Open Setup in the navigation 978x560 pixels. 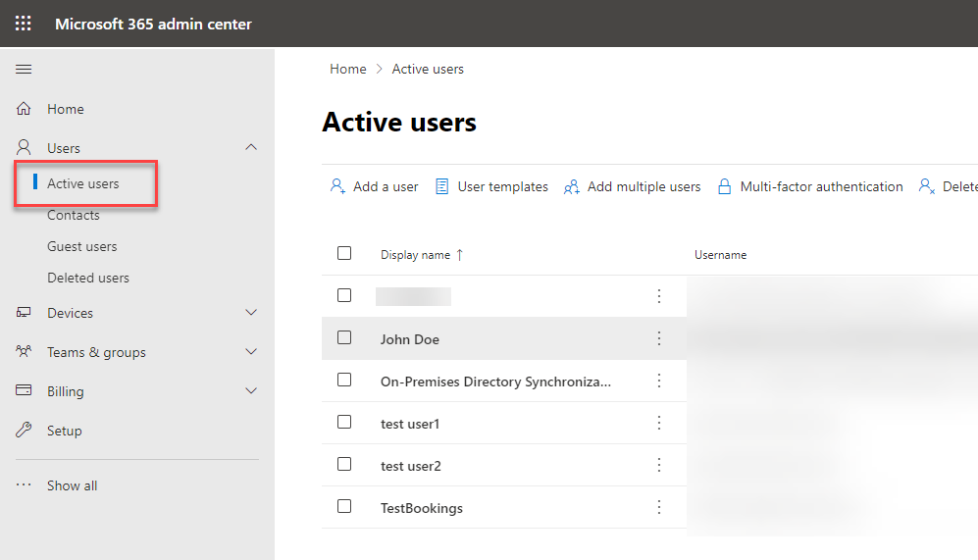pyautogui.click(x=64, y=431)
